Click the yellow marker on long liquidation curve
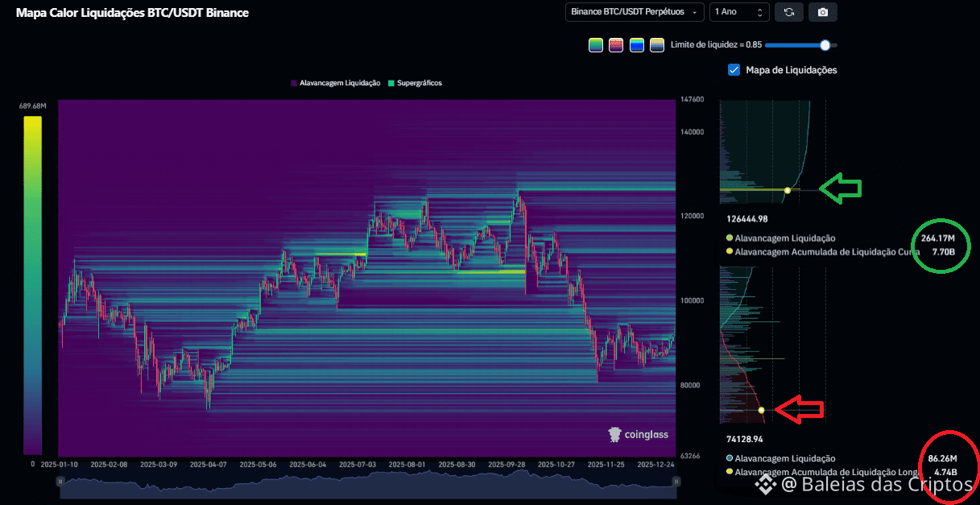Screen dimensions: 980x505 761,411
